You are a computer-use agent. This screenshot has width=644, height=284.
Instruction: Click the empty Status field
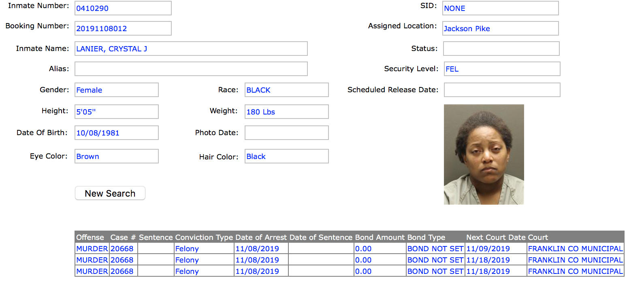(x=501, y=49)
